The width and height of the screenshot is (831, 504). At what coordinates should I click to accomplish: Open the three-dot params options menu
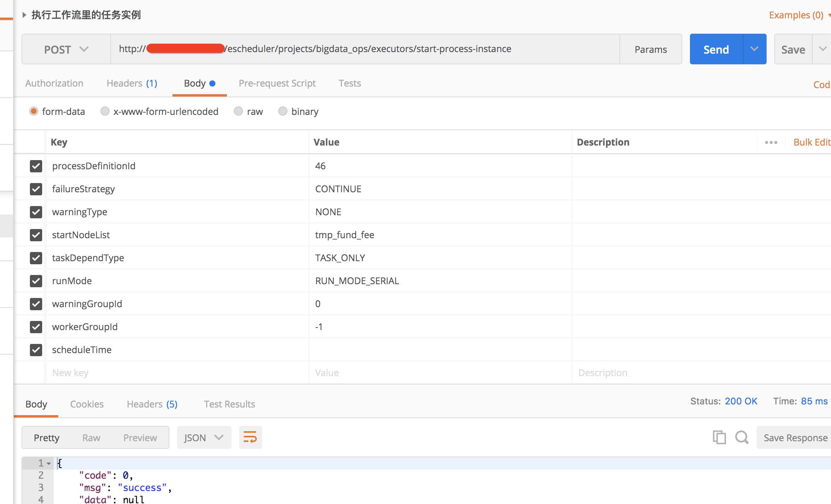coord(771,142)
